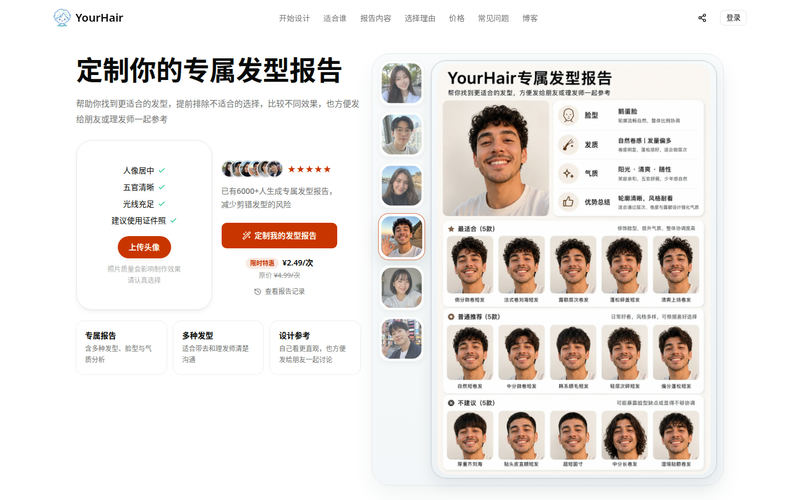Click the green check next to 五官清晰
This screenshot has height=500, width=800.
point(162,187)
